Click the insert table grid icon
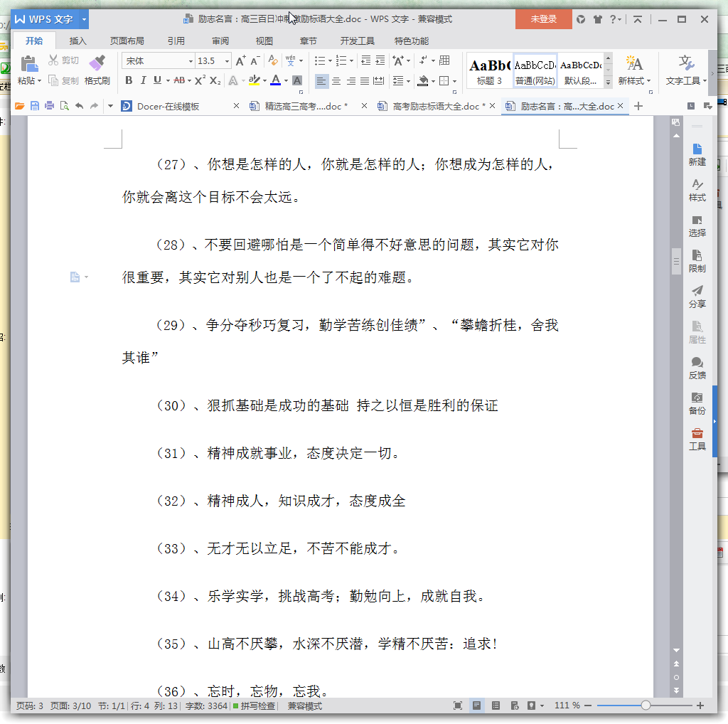 pos(444,60)
